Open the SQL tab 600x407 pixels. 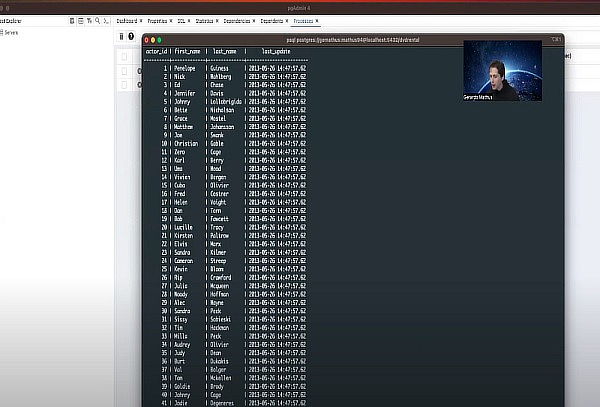pyautogui.click(x=181, y=21)
